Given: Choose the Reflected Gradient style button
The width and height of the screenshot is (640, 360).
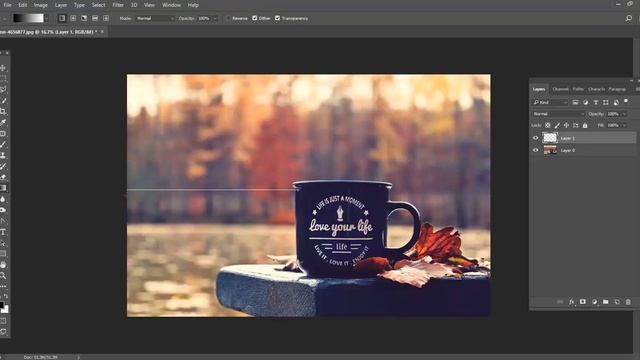Looking at the screenshot, I should pos(95,18).
